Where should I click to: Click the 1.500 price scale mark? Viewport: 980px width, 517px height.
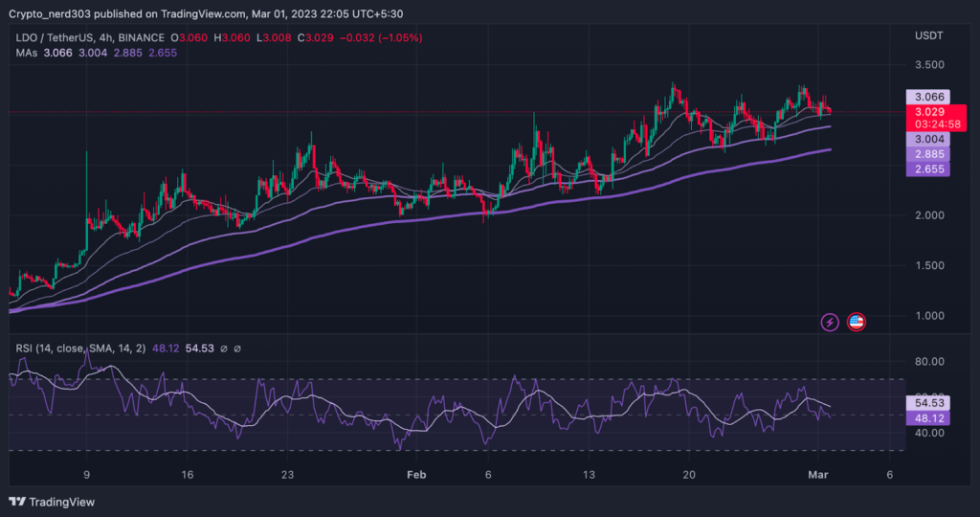(x=929, y=266)
